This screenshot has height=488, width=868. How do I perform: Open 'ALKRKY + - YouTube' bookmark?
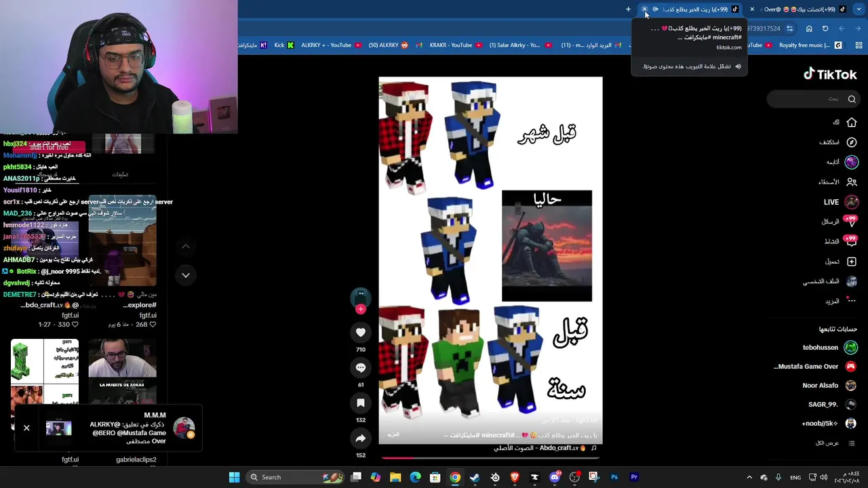pyautogui.click(x=330, y=45)
